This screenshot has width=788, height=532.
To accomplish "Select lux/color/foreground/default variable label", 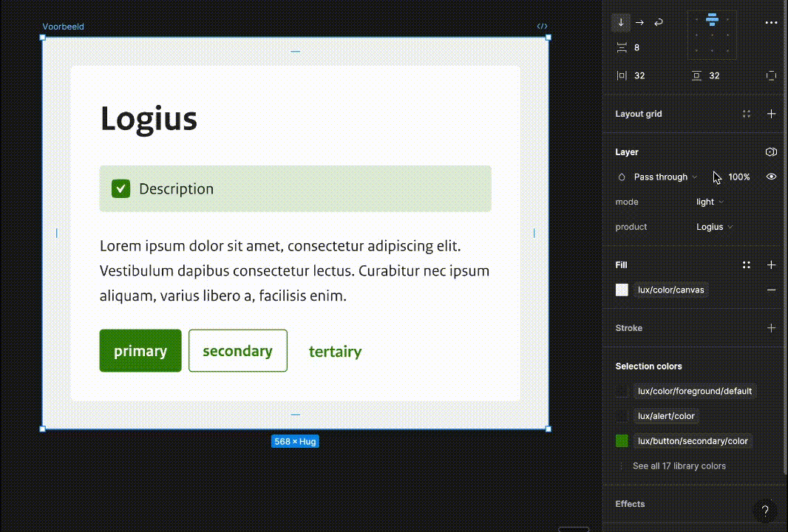I will click(x=695, y=391).
